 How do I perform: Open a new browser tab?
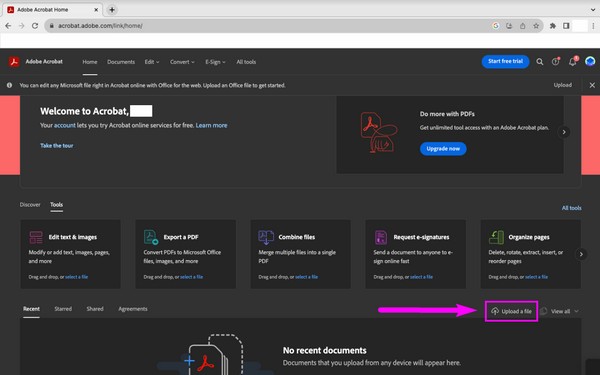tap(112, 10)
